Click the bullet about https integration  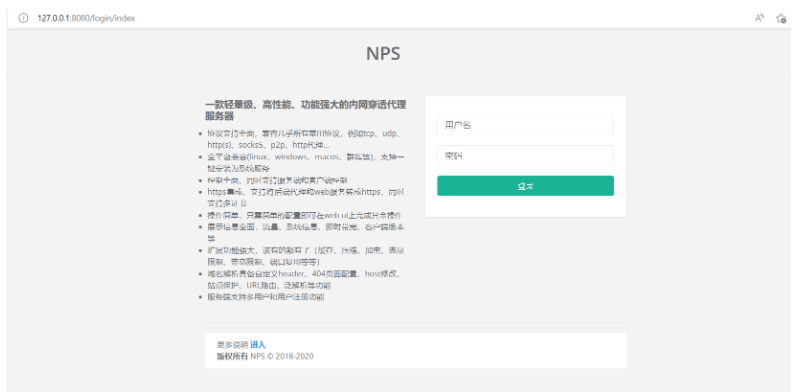(x=306, y=198)
